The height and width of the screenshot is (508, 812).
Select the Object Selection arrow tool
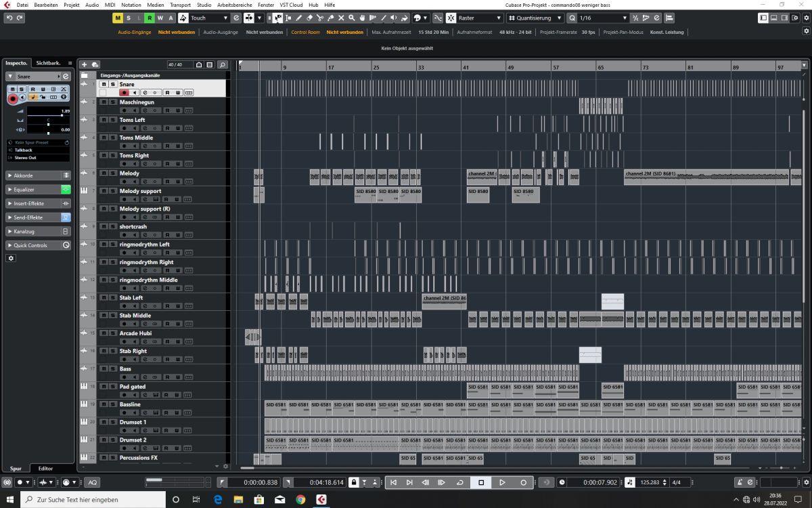coord(278,18)
